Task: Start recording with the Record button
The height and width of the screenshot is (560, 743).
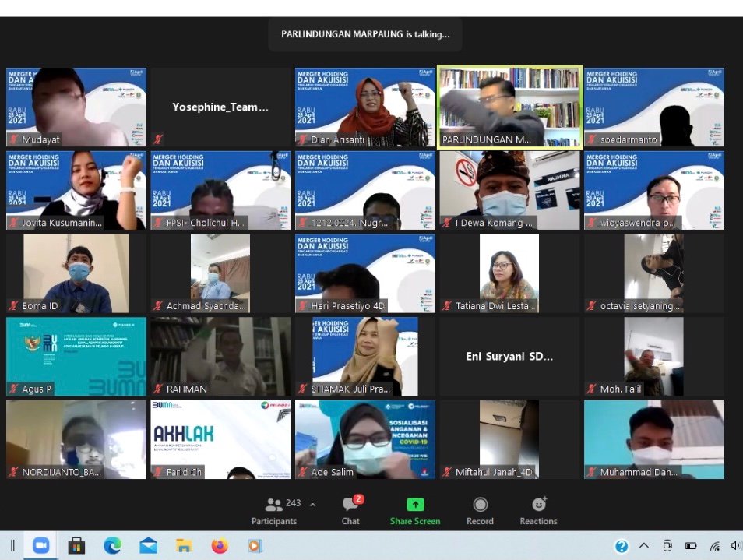Action: (x=480, y=510)
